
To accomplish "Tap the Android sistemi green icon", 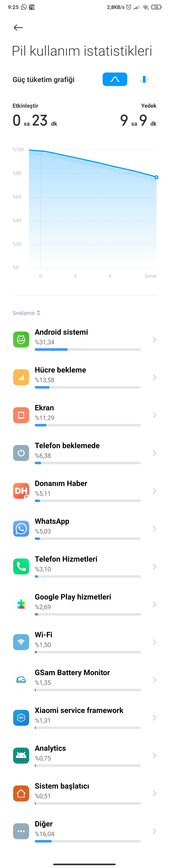I will 21,339.
